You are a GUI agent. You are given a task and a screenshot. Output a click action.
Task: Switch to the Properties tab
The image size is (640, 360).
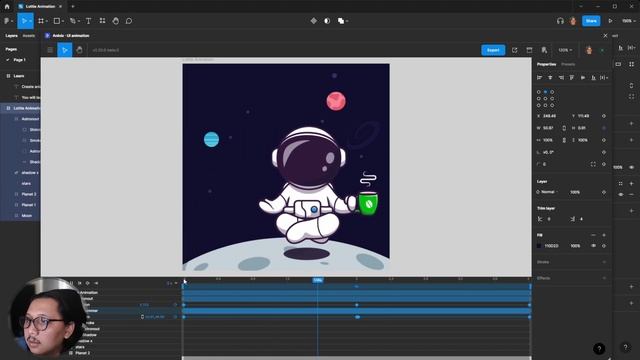point(546,64)
